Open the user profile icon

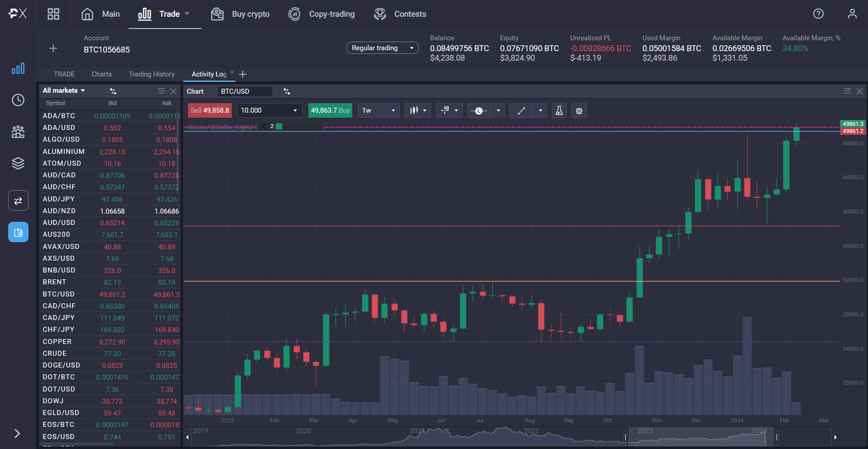coord(852,14)
